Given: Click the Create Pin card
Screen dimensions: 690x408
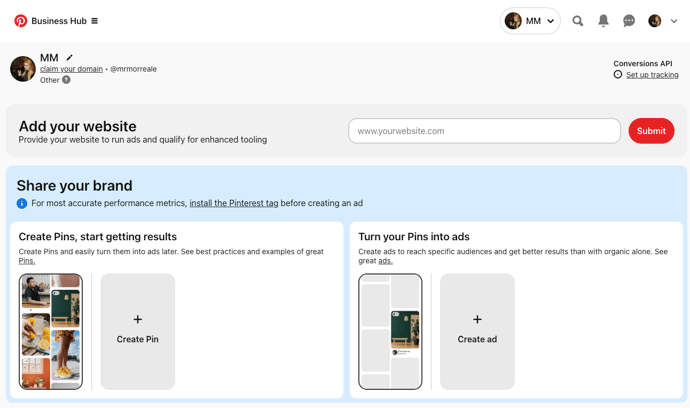Looking at the screenshot, I should point(138,331).
